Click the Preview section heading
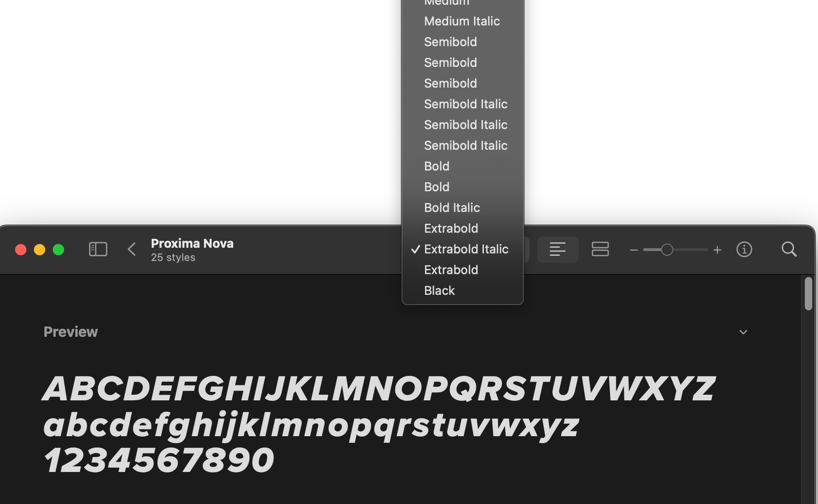Image resolution: width=818 pixels, height=504 pixels. 71,332
